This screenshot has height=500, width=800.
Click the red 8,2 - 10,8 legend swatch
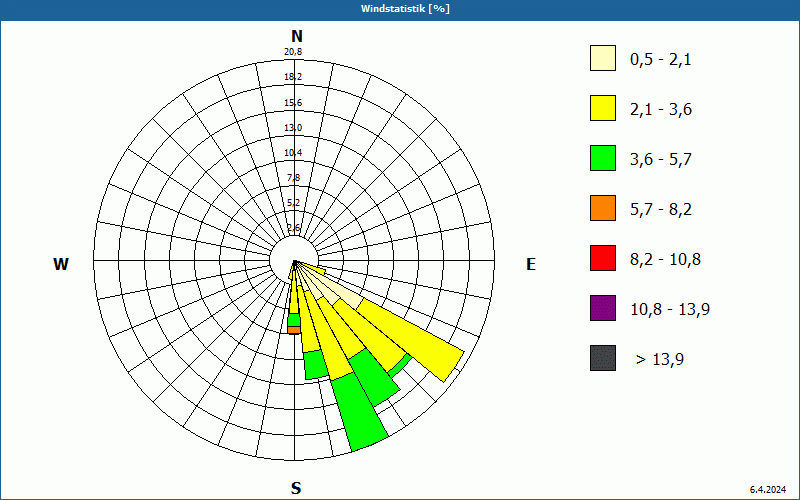[603, 258]
